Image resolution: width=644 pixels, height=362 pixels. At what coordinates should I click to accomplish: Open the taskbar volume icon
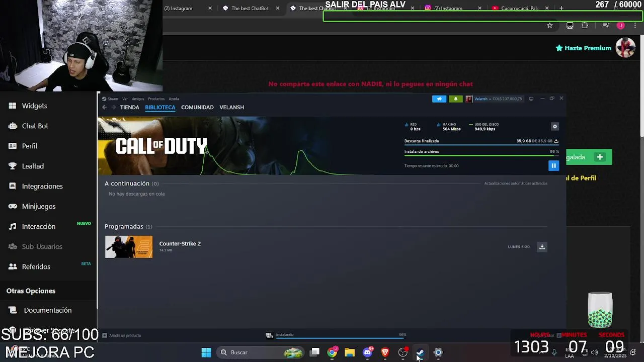pos(594,352)
